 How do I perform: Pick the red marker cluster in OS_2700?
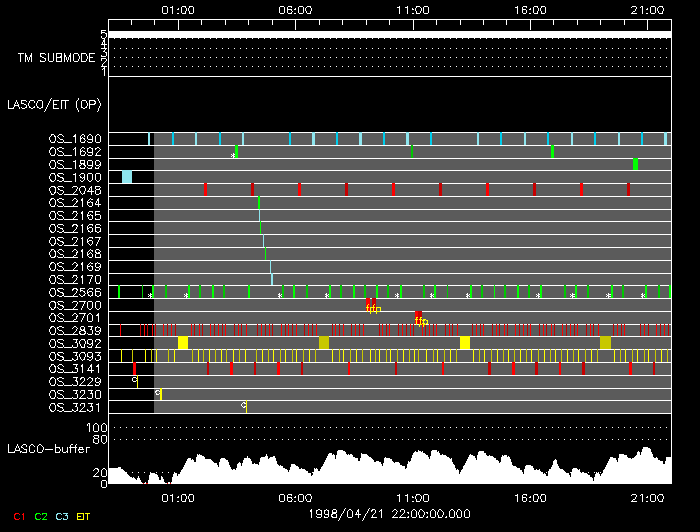pyautogui.click(x=370, y=303)
